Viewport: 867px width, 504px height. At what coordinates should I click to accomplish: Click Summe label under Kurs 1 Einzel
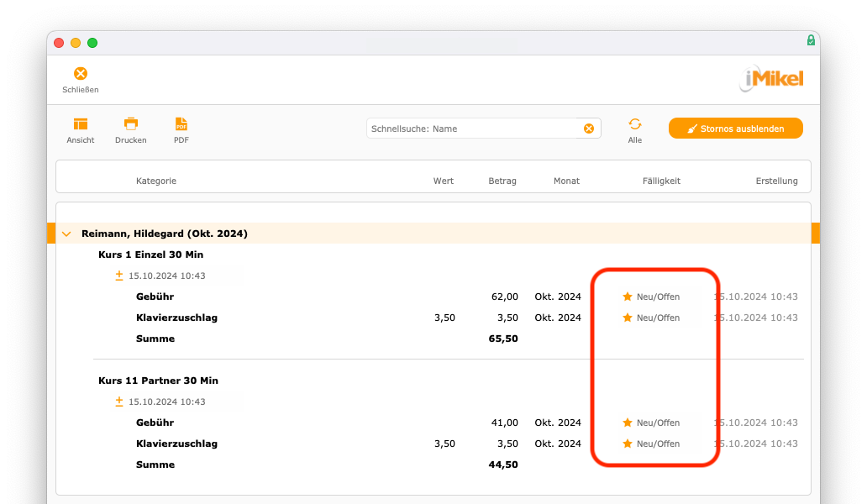(x=155, y=339)
